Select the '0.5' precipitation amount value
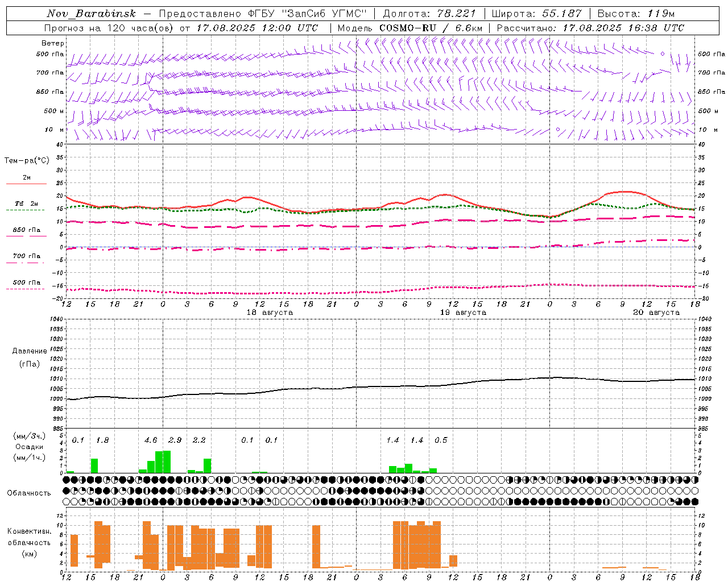 point(441,440)
